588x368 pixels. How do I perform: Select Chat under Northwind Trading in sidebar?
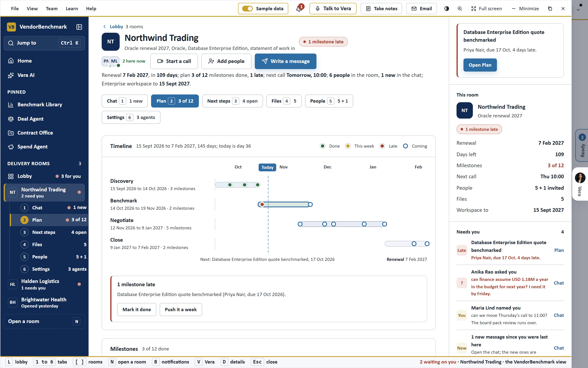click(49, 207)
